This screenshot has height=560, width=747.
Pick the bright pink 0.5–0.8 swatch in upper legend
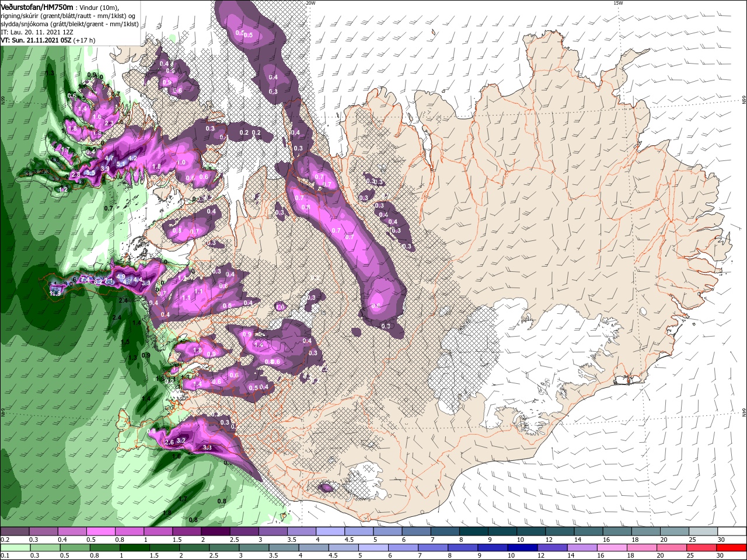(x=100, y=531)
